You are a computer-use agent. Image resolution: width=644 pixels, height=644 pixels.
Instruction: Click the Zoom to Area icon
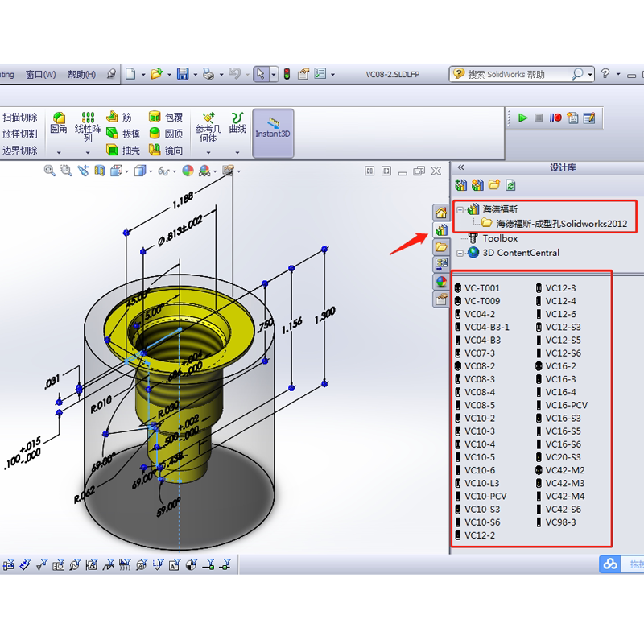point(66,171)
